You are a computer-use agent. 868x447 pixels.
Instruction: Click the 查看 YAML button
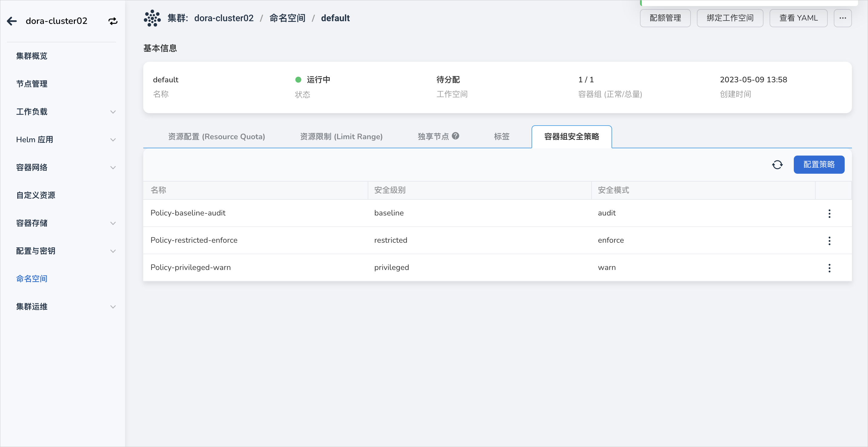point(798,18)
